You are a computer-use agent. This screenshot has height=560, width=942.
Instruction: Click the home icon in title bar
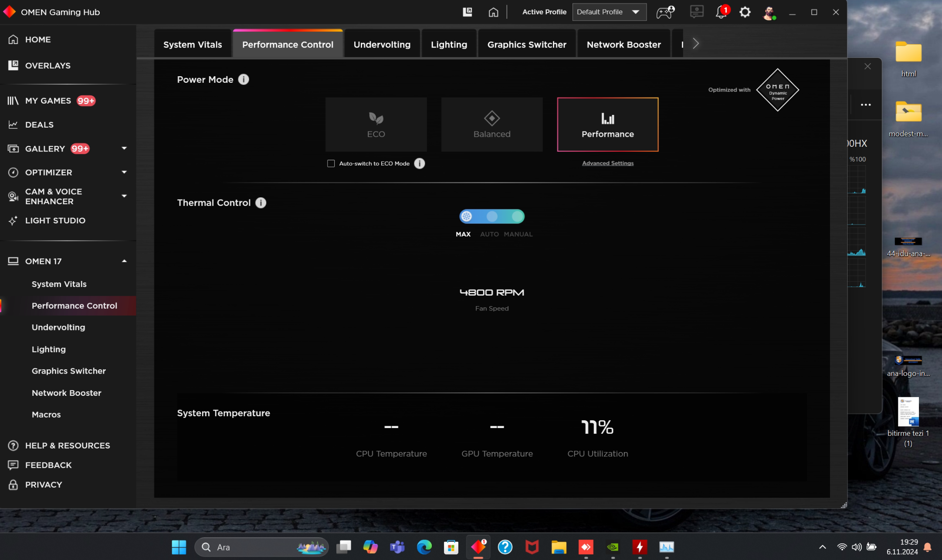[x=493, y=12]
